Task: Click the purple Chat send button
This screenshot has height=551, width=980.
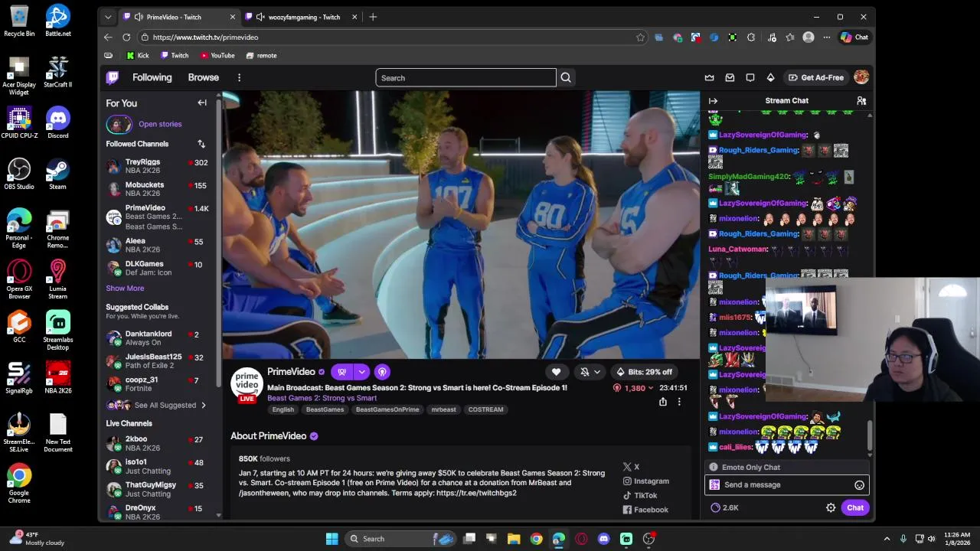Action: point(855,507)
